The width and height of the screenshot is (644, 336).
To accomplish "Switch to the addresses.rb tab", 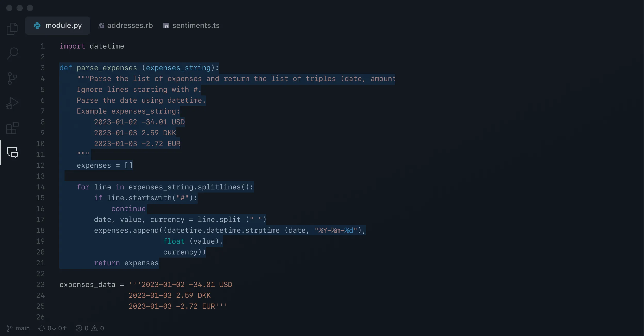I will (126, 26).
